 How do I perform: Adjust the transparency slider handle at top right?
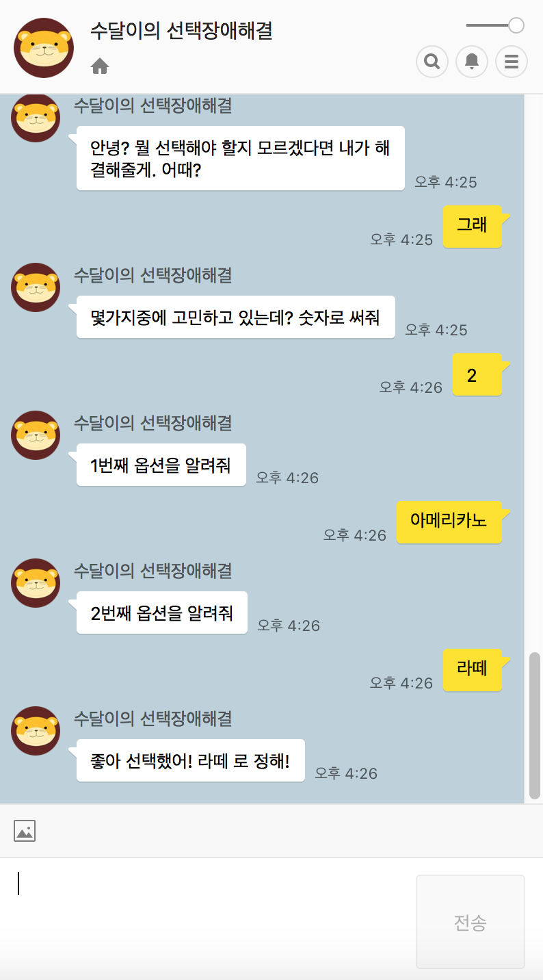click(516, 25)
